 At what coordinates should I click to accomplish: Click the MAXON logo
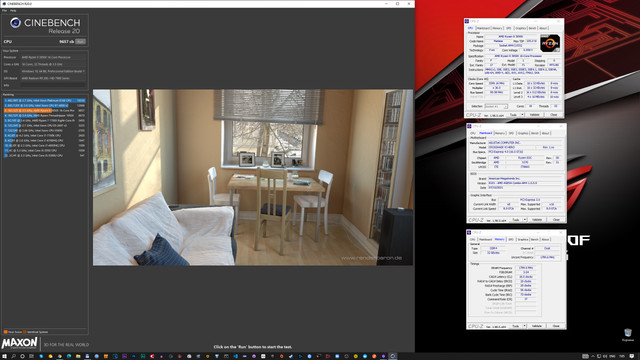[x=19, y=343]
